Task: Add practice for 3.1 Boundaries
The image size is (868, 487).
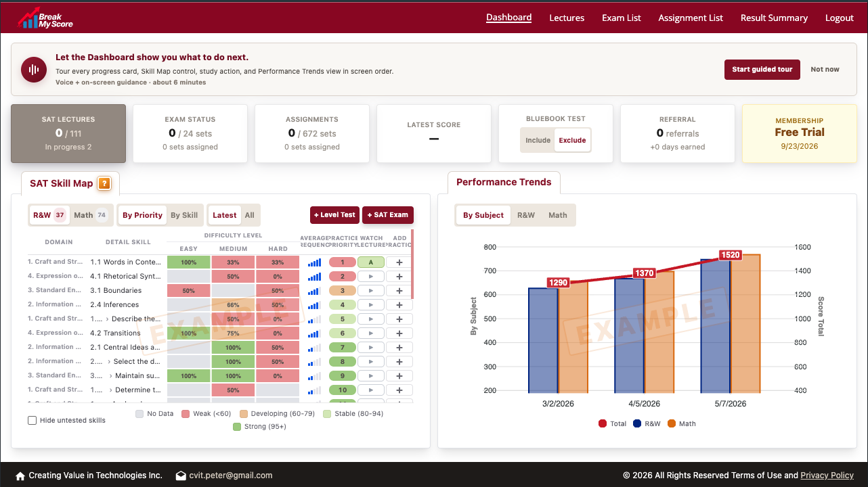Action: [x=399, y=291]
